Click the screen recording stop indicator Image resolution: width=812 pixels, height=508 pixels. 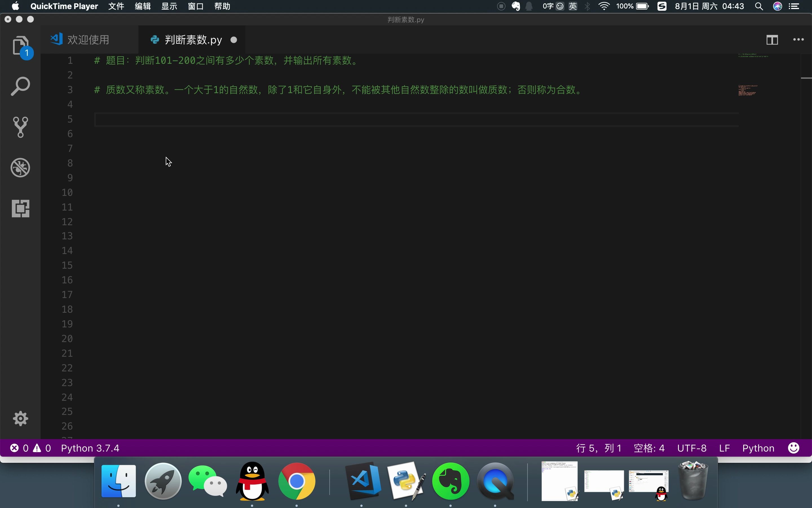pyautogui.click(x=501, y=6)
